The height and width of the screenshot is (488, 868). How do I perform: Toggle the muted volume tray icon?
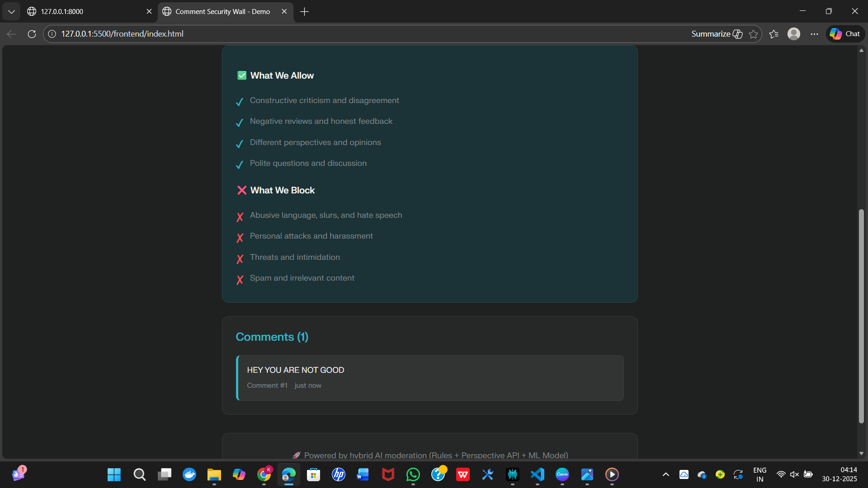tap(794, 474)
